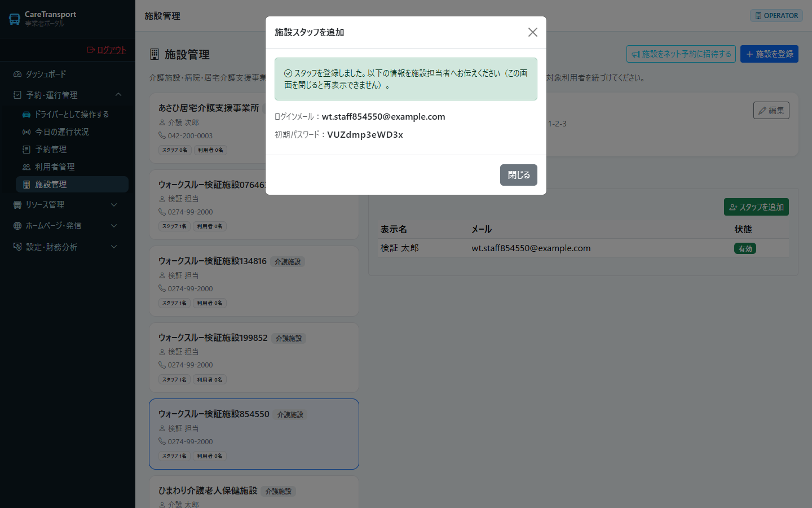Viewport: 812px width, 508px height.
Task: Click the car icon beside ドライバーとして操作する
Action: pyautogui.click(x=27, y=114)
